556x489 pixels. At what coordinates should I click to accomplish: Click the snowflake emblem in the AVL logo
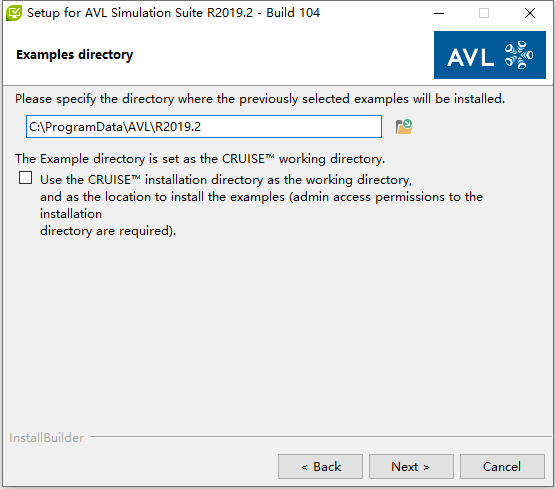519,55
